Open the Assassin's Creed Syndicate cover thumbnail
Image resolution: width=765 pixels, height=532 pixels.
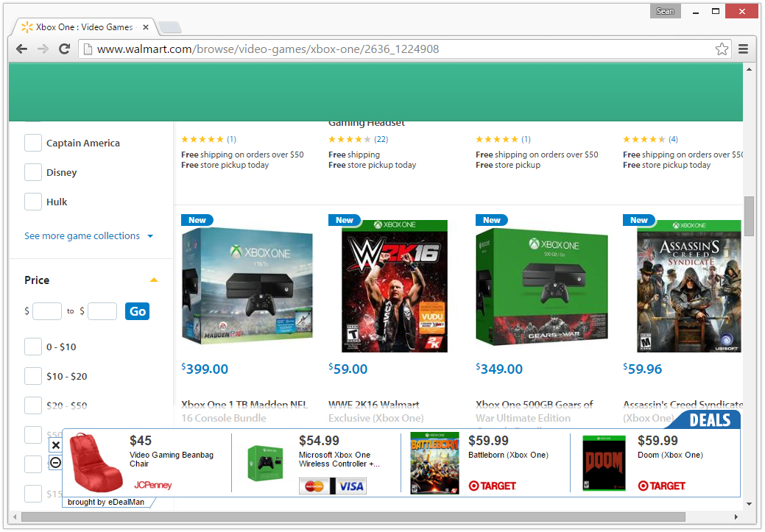coord(688,286)
